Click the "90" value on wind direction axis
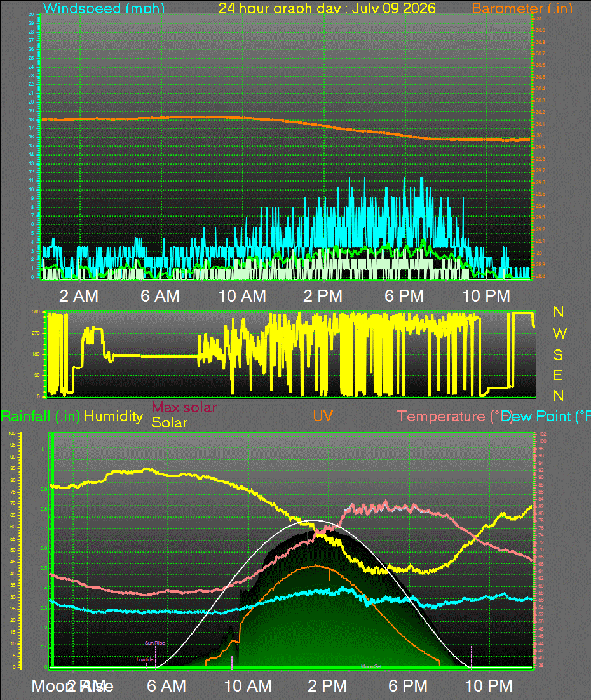591x700 pixels. [36, 375]
